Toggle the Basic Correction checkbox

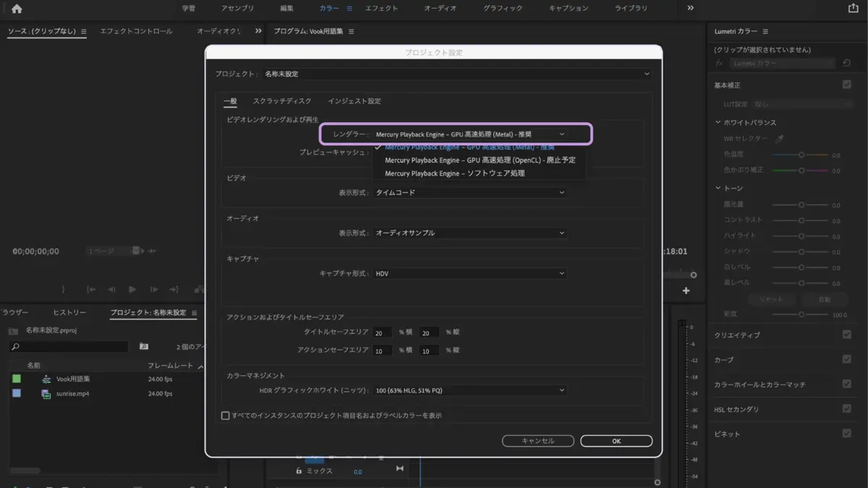coord(847,85)
